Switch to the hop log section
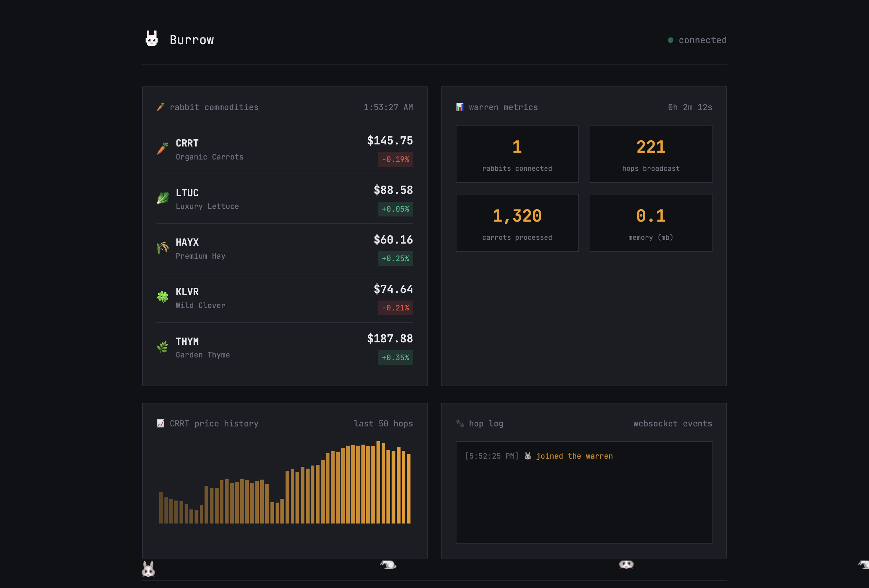The width and height of the screenshot is (869, 588). coord(486,423)
